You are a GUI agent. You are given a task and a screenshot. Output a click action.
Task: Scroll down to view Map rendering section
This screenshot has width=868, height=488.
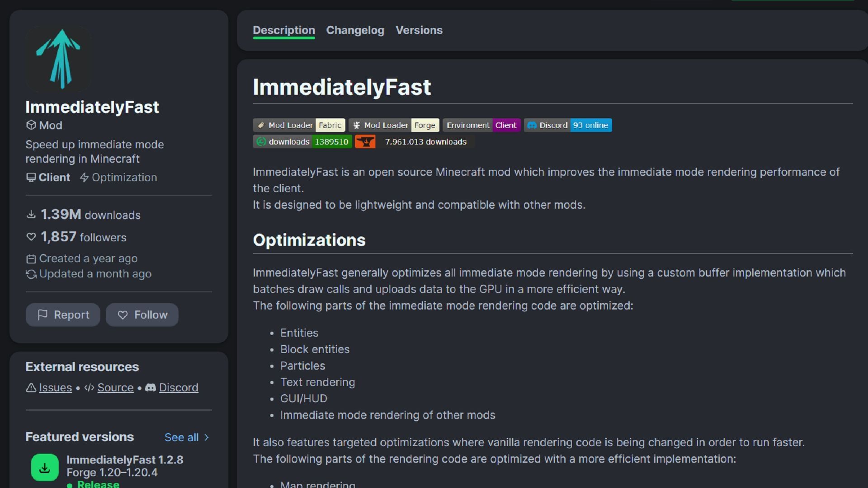pyautogui.click(x=319, y=484)
